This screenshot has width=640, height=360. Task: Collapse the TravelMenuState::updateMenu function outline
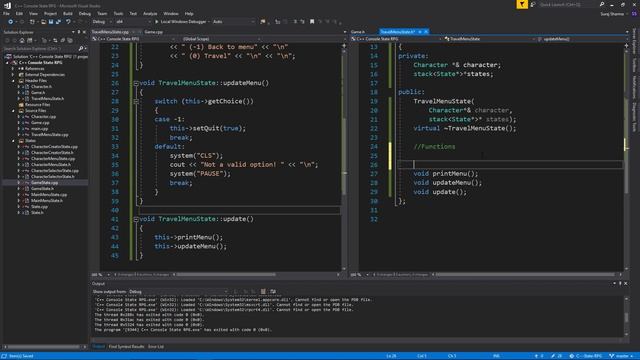coord(136,83)
